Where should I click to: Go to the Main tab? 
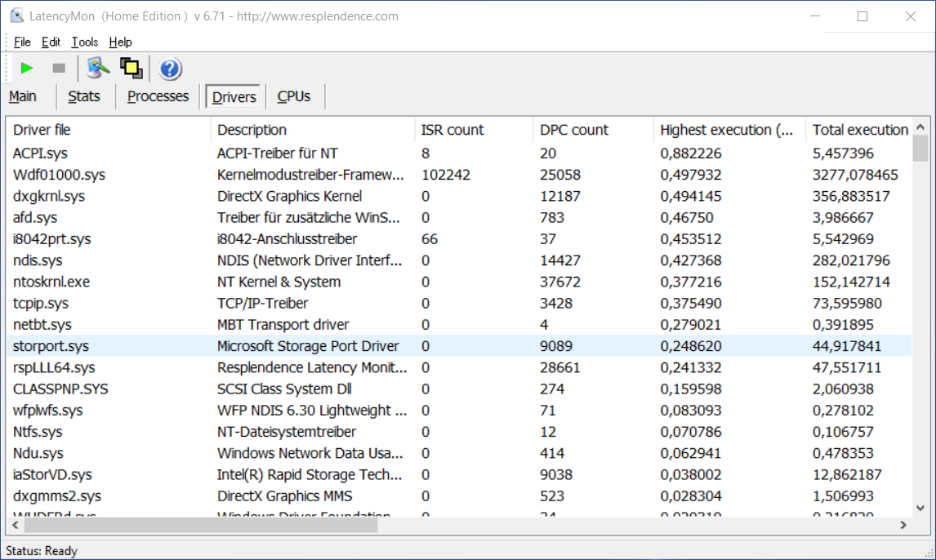(23, 96)
